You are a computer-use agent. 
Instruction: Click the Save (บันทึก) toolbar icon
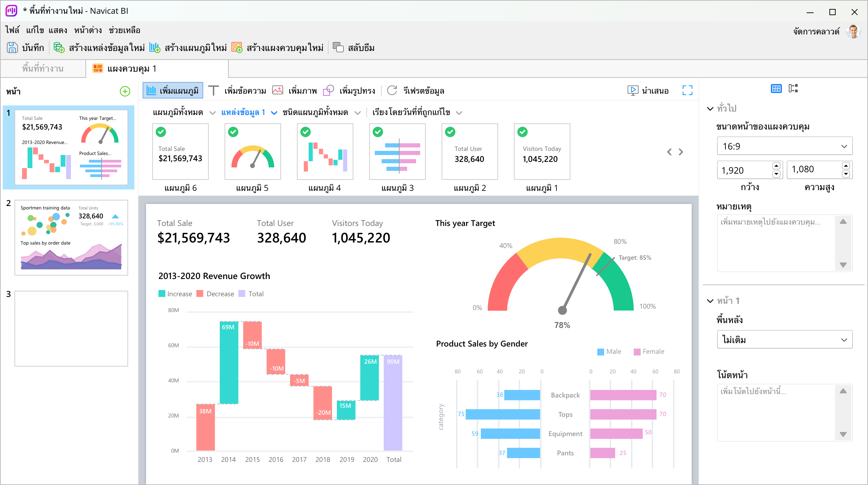coord(12,48)
